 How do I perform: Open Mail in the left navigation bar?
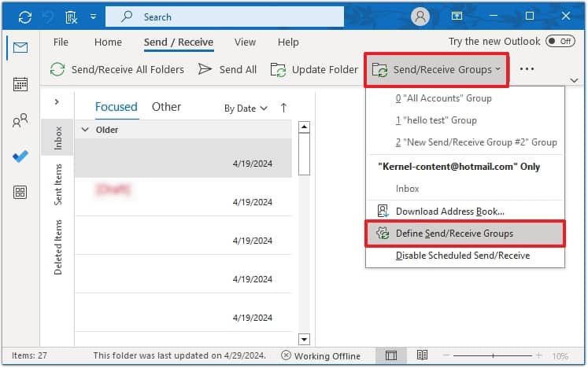click(x=20, y=48)
